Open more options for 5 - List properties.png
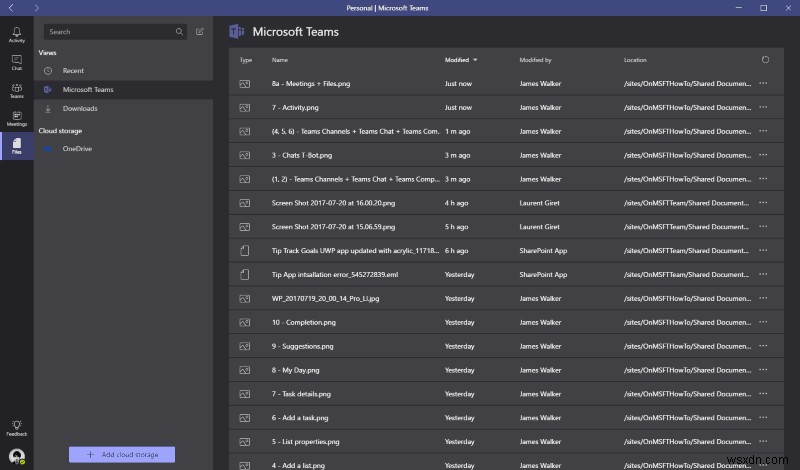The width and height of the screenshot is (800, 470). (763, 441)
